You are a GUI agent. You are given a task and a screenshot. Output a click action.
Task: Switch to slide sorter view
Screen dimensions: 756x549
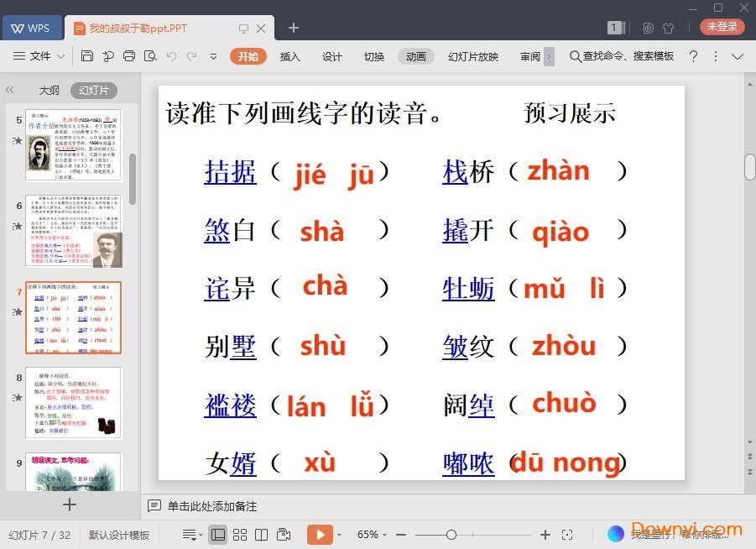click(x=240, y=535)
